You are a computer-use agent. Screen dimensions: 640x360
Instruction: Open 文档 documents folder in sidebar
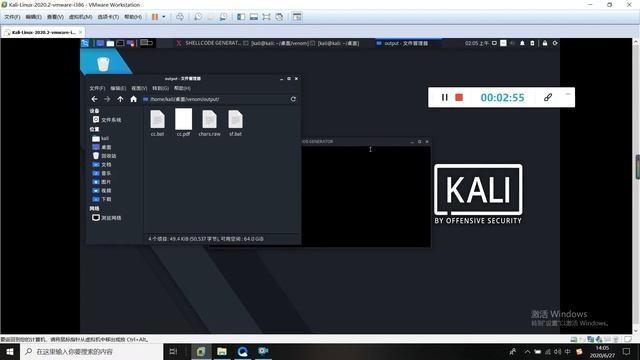[x=102, y=164]
